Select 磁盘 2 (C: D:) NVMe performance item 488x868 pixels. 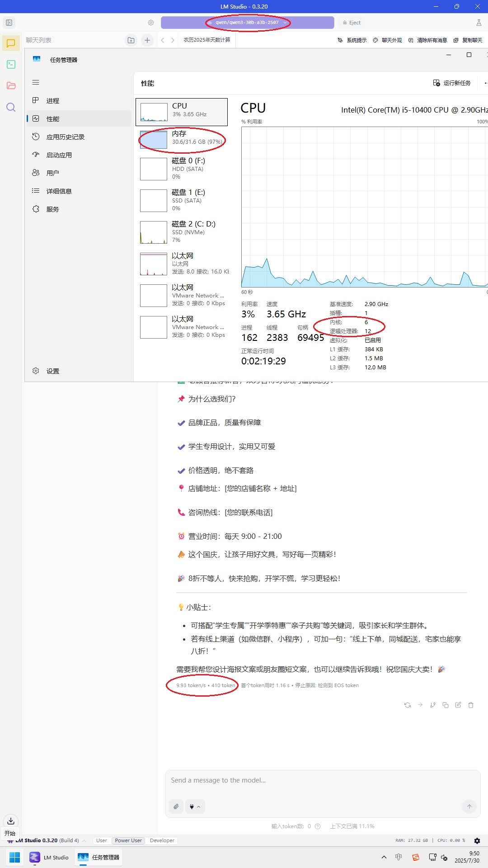[x=182, y=232]
